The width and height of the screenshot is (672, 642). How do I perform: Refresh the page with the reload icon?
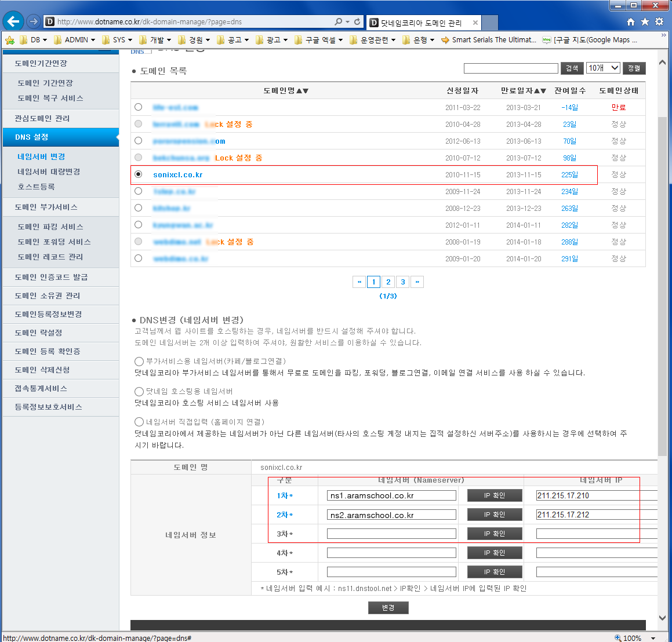[x=357, y=21]
